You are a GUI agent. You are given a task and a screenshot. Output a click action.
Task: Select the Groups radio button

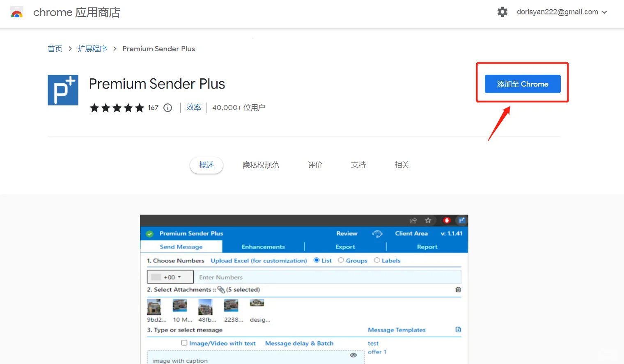pyautogui.click(x=341, y=260)
